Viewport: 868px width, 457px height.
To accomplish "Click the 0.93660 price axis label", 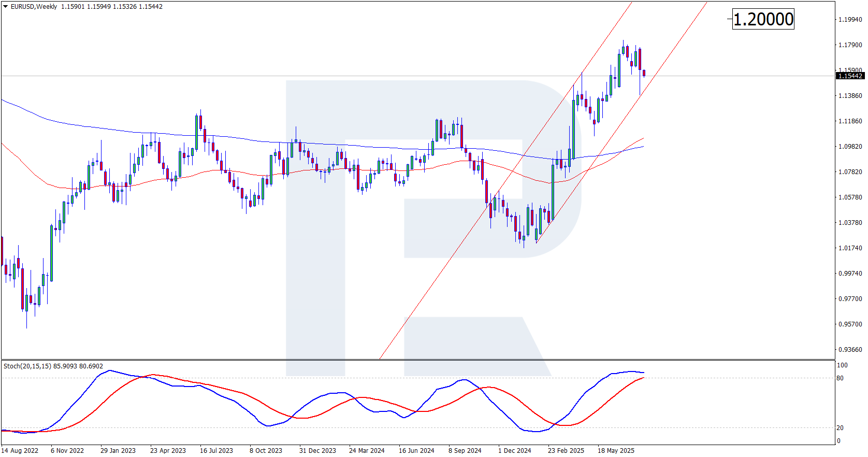I will pos(850,350).
